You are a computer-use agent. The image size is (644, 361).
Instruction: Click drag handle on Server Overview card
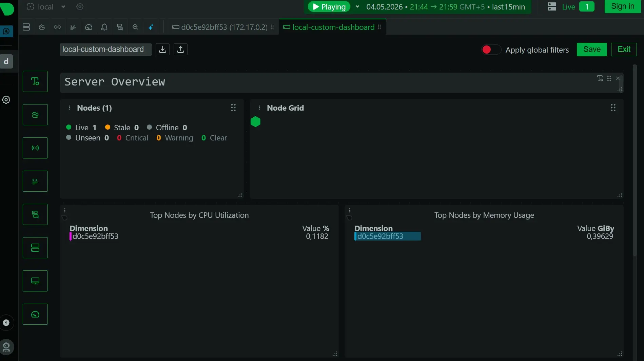tap(609, 78)
